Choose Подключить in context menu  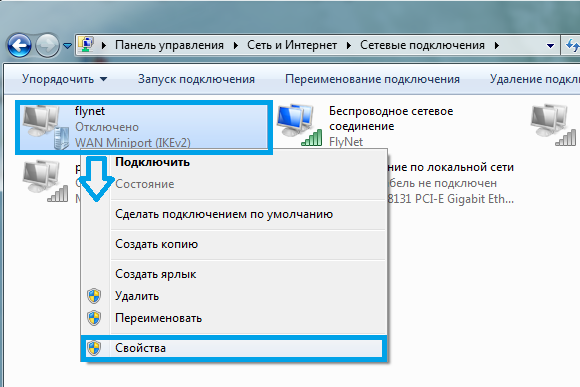(x=234, y=162)
